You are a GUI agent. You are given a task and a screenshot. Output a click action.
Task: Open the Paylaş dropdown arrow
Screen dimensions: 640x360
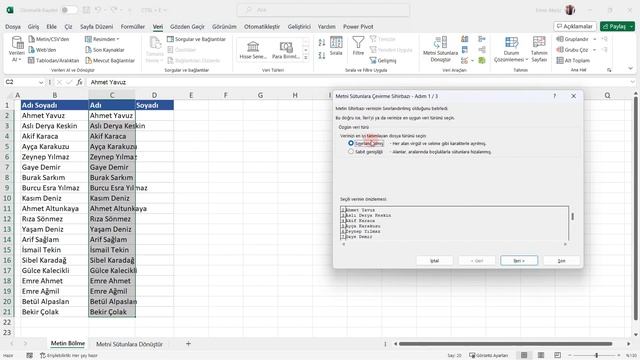click(x=631, y=27)
